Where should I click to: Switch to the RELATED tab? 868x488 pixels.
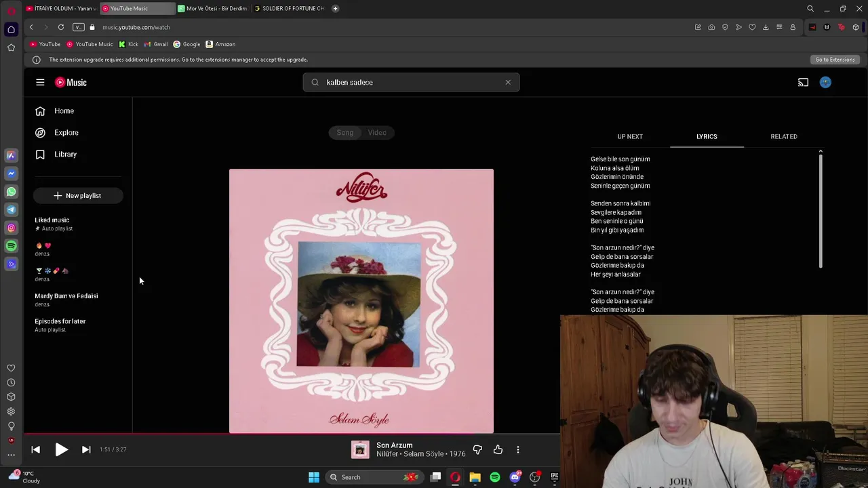pos(784,136)
